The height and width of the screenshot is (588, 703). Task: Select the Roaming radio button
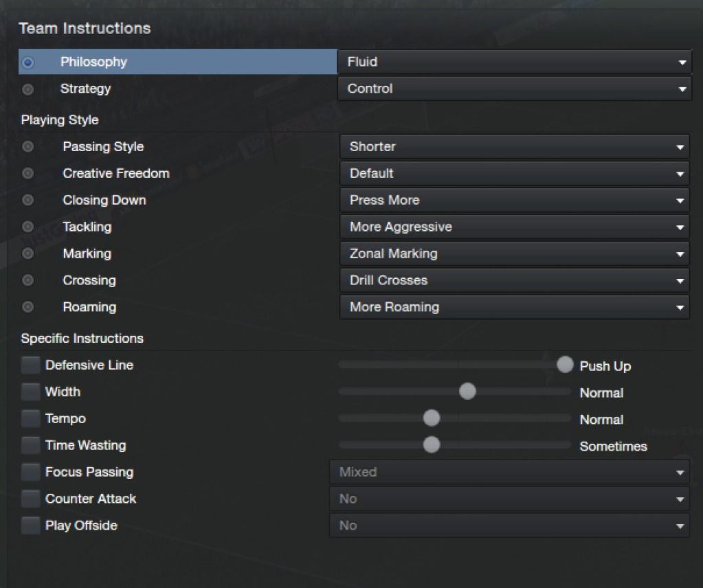coord(27,307)
